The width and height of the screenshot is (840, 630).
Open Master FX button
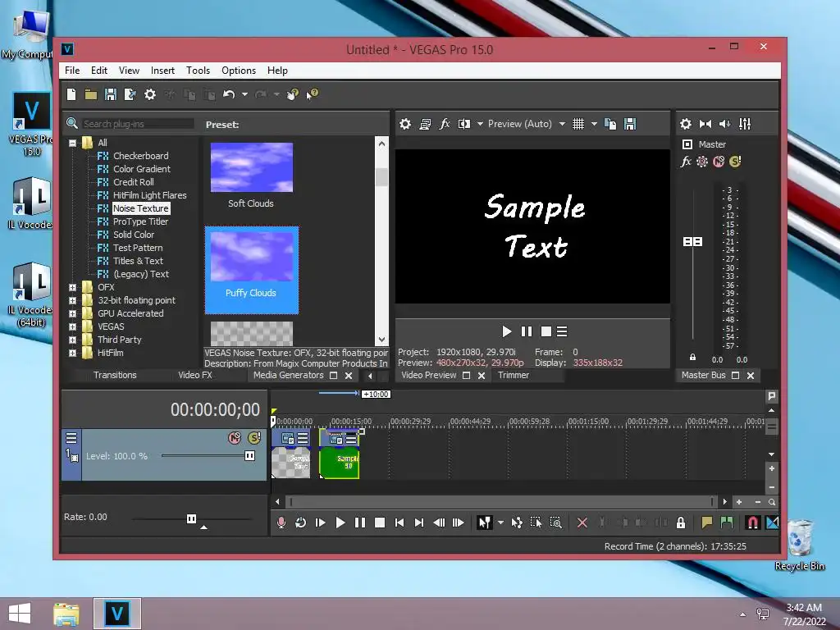click(686, 162)
